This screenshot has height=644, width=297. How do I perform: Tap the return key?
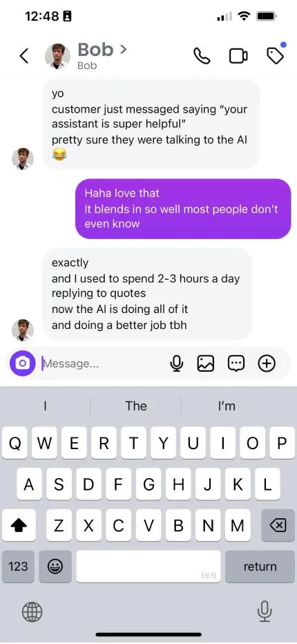point(260,567)
